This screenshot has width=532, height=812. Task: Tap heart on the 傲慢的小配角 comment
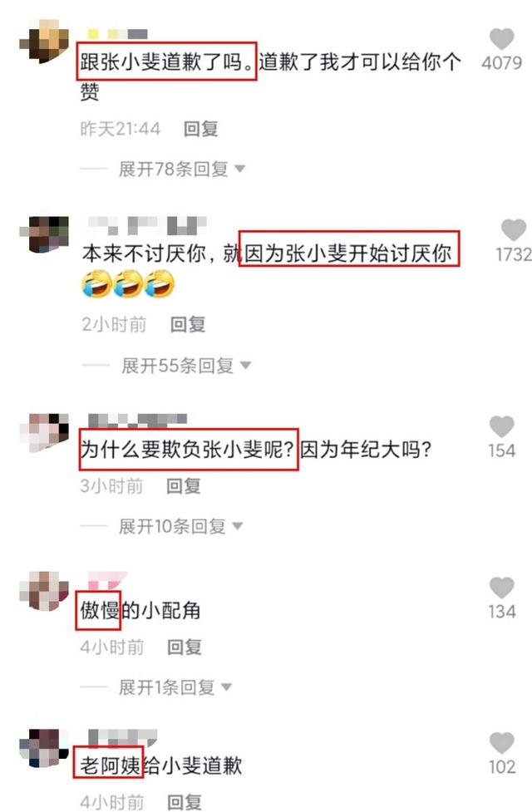click(x=501, y=588)
